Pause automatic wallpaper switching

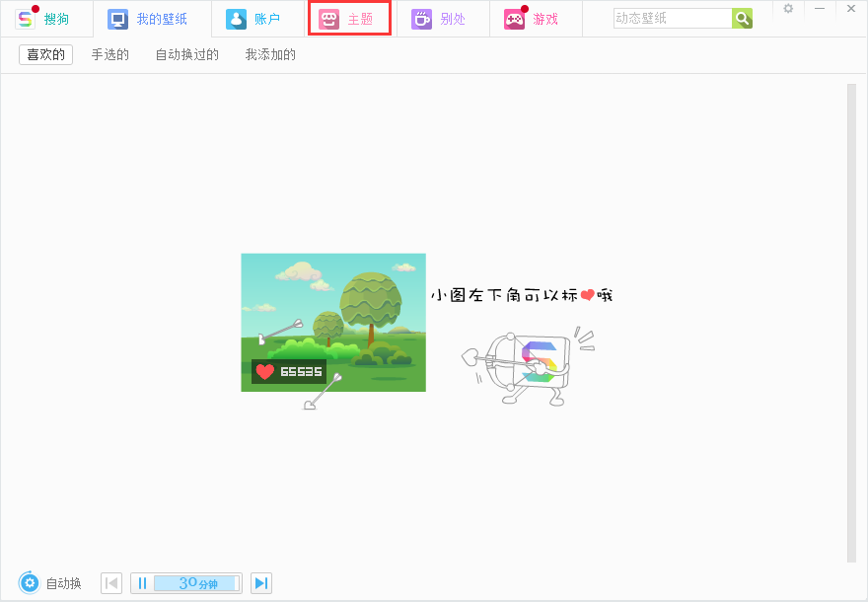142,582
